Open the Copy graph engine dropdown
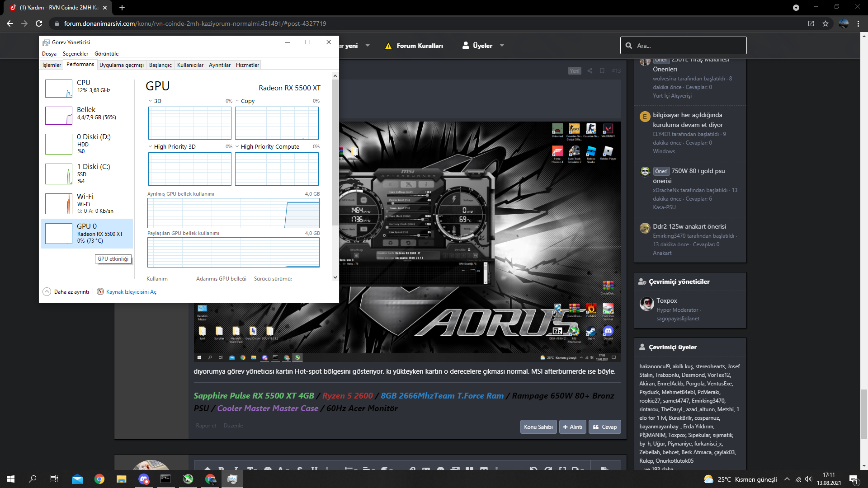 237,101
